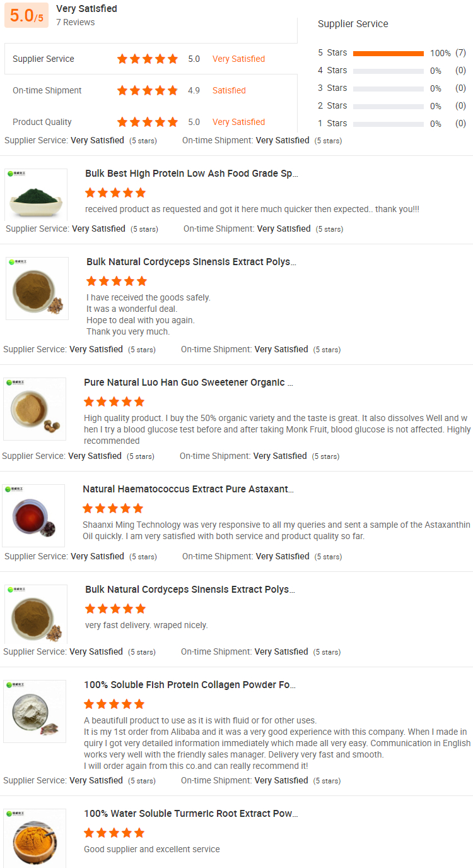Click stars under the Turmeric Root Extract review
This screenshot has height=868, width=473.
pos(114,833)
